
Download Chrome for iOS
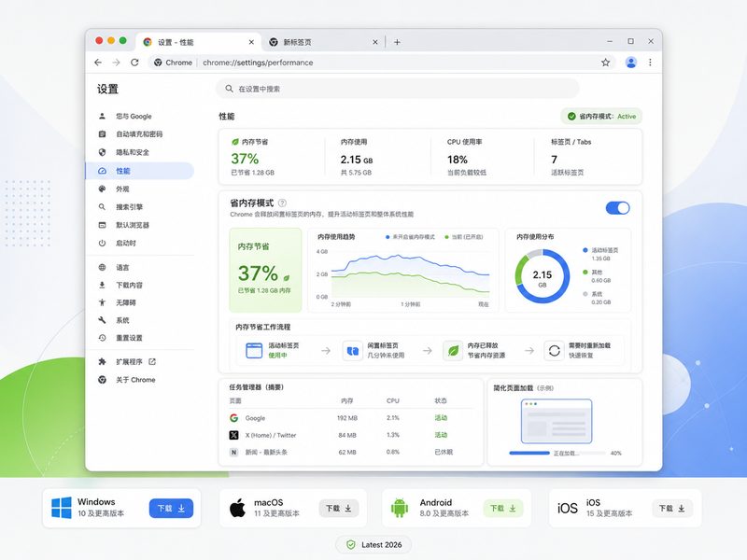[x=671, y=509]
